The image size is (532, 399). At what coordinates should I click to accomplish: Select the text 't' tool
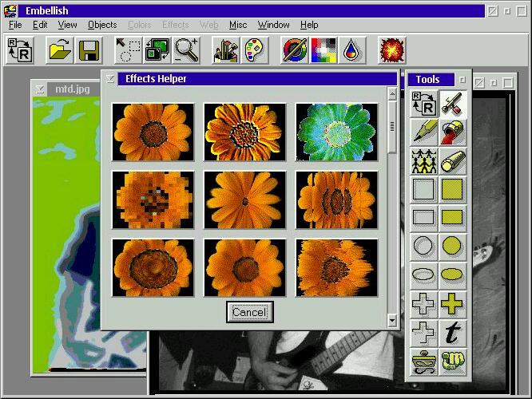coord(453,333)
